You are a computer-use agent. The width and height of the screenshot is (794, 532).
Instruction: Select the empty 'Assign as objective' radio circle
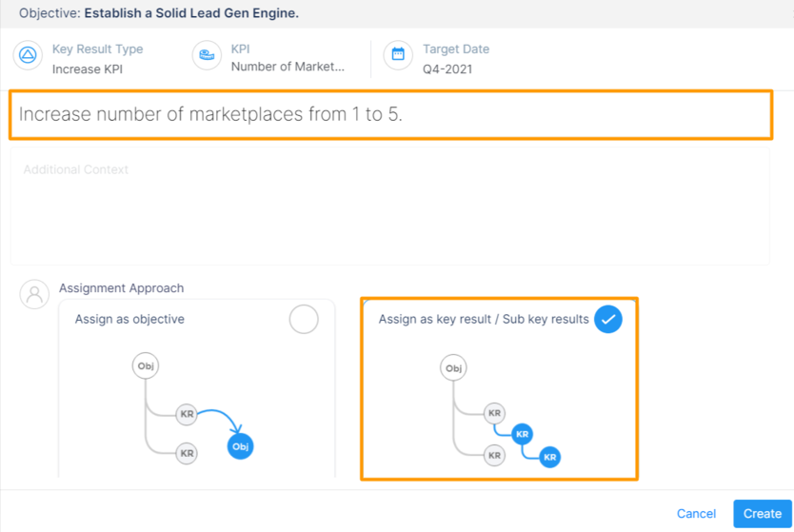coord(304,320)
